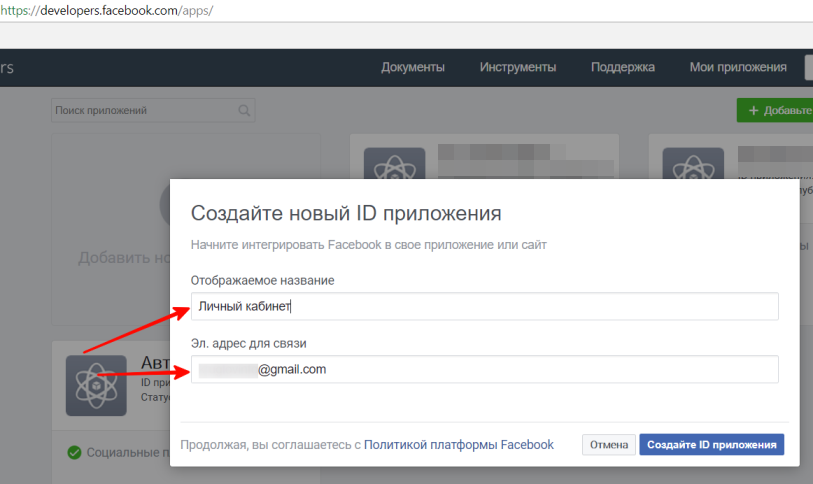Open the Инструменты menu
Image resolution: width=813 pixels, height=484 pixels.
coord(517,67)
